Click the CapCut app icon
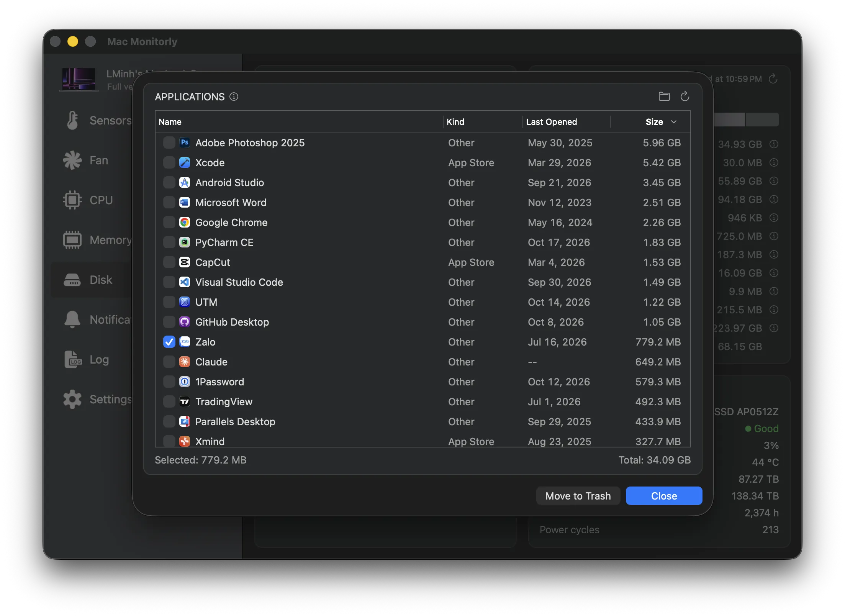 pyautogui.click(x=185, y=262)
